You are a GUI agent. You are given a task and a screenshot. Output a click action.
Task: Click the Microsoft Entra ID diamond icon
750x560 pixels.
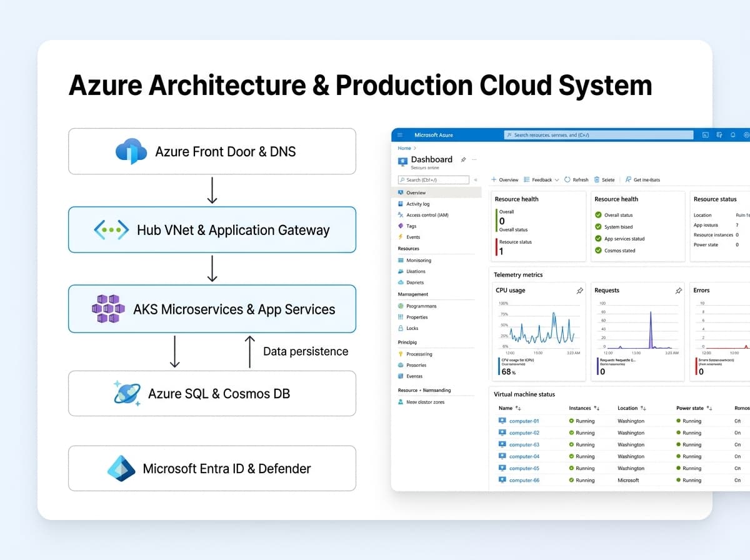(121, 468)
